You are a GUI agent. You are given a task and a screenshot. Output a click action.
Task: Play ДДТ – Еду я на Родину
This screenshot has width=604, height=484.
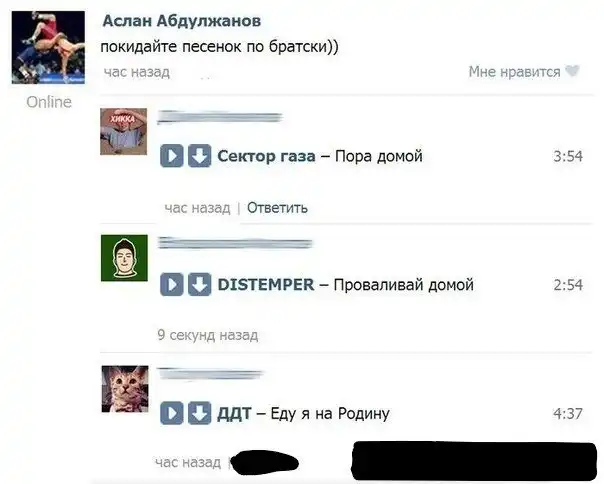172,413
